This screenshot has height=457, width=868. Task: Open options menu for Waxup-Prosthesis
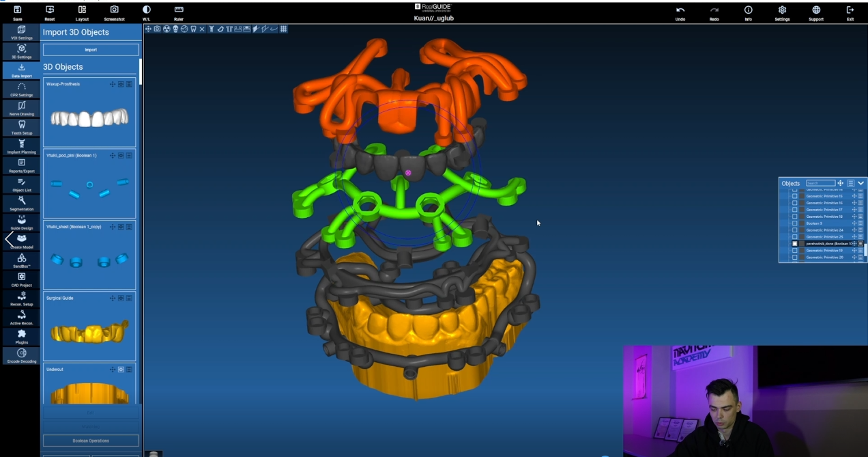tap(129, 84)
